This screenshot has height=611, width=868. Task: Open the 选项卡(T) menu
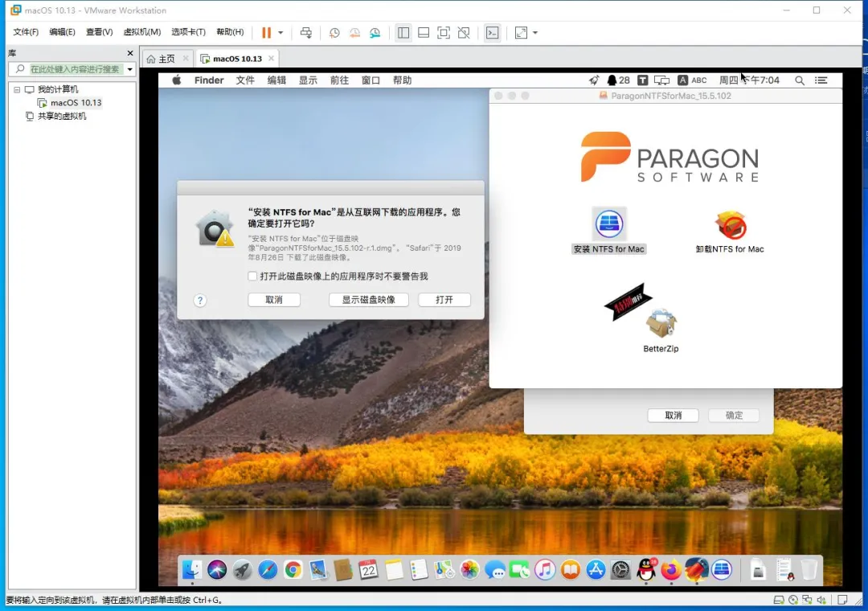click(188, 32)
